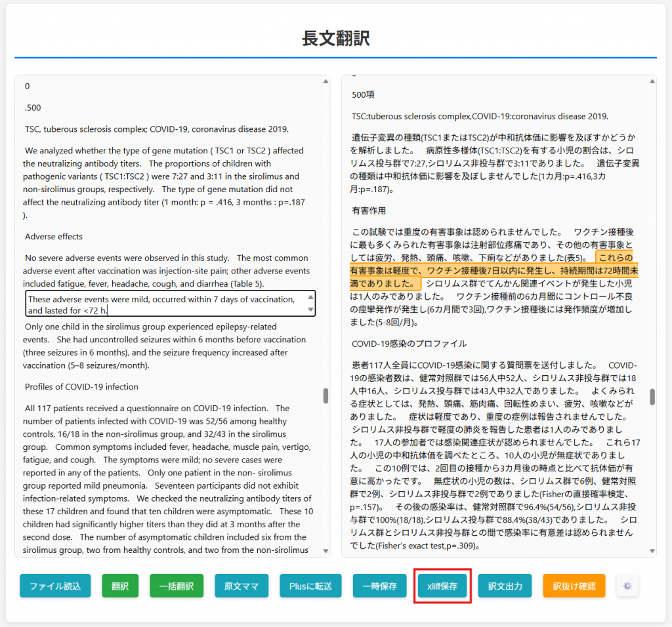Click the down arrow inside the edit textbox
Screen dimensions: 672x627
click(310, 310)
